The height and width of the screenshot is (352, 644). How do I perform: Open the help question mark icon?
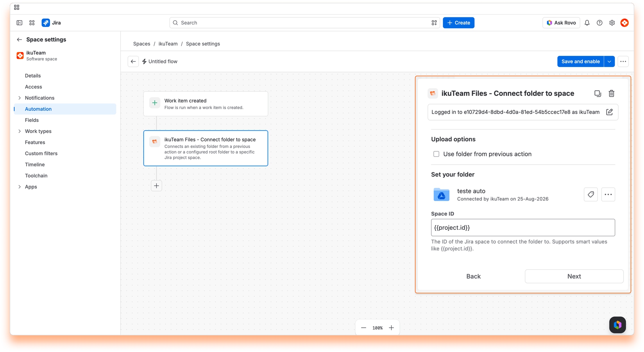click(x=600, y=23)
